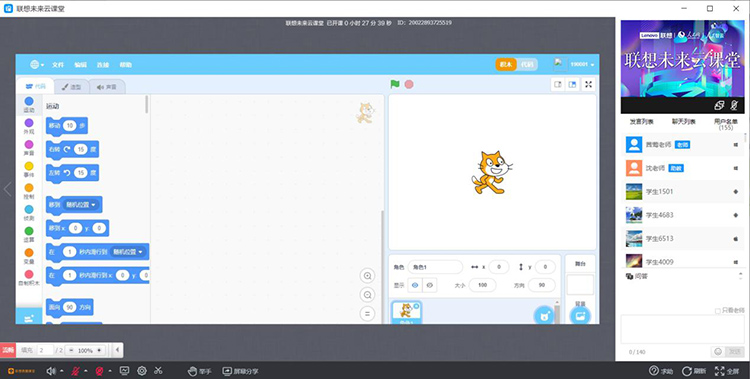Viewport: 750px width, 379px height.
Task: Check the 只看老师 checkbox
Action: pyautogui.click(x=717, y=311)
